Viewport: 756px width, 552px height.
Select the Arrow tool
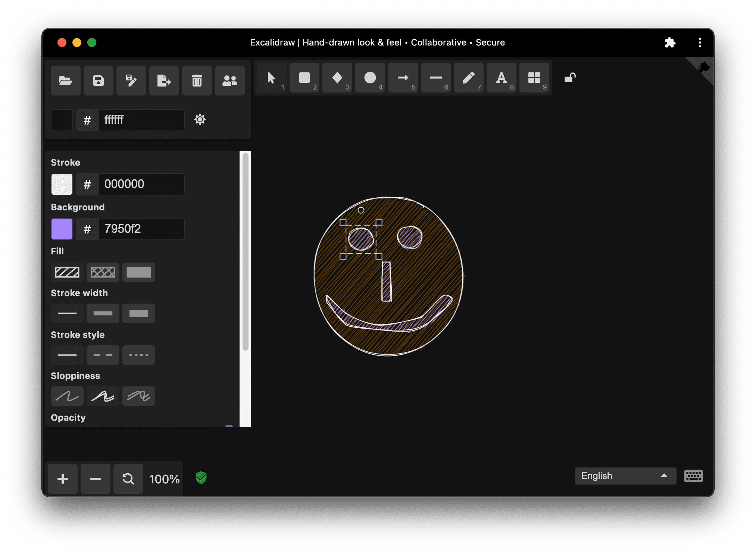point(403,79)
